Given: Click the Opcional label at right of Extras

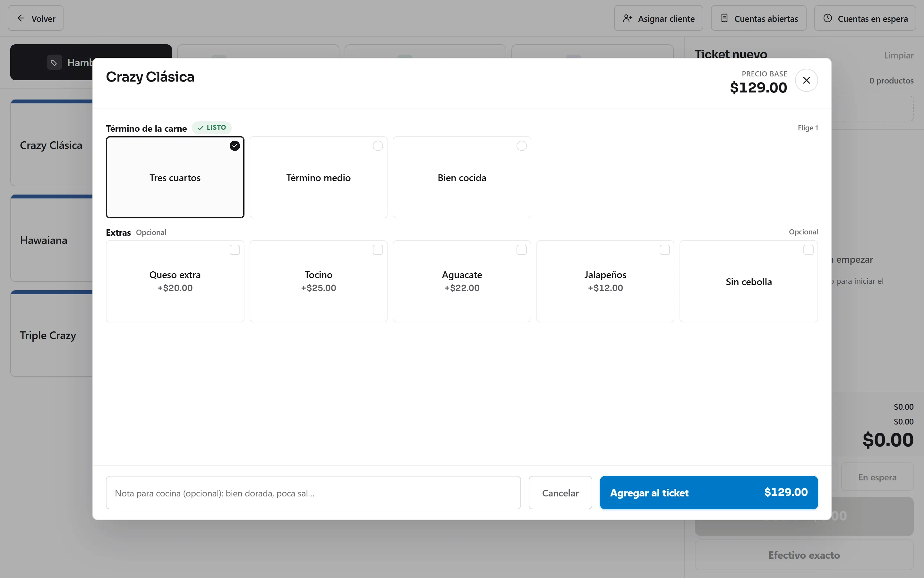Looking at the screenshot, I should pos(803,232).
